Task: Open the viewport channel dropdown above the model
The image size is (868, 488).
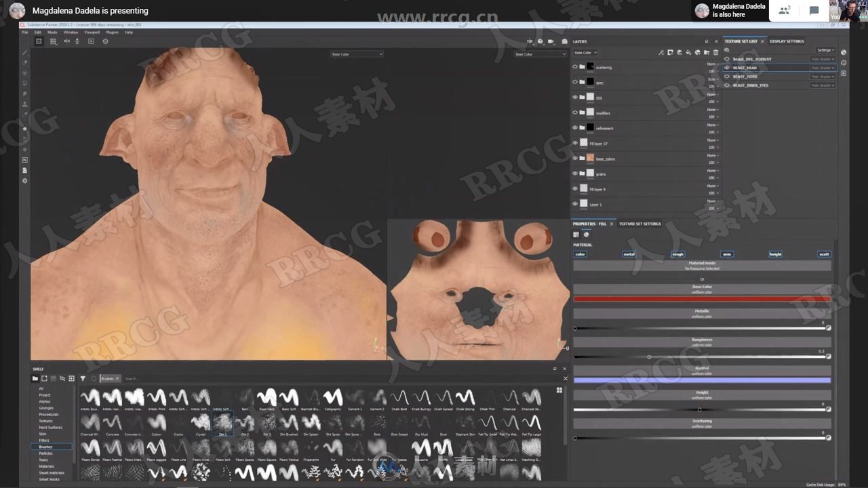Action: pyautogui.click(x=357, y=54)
